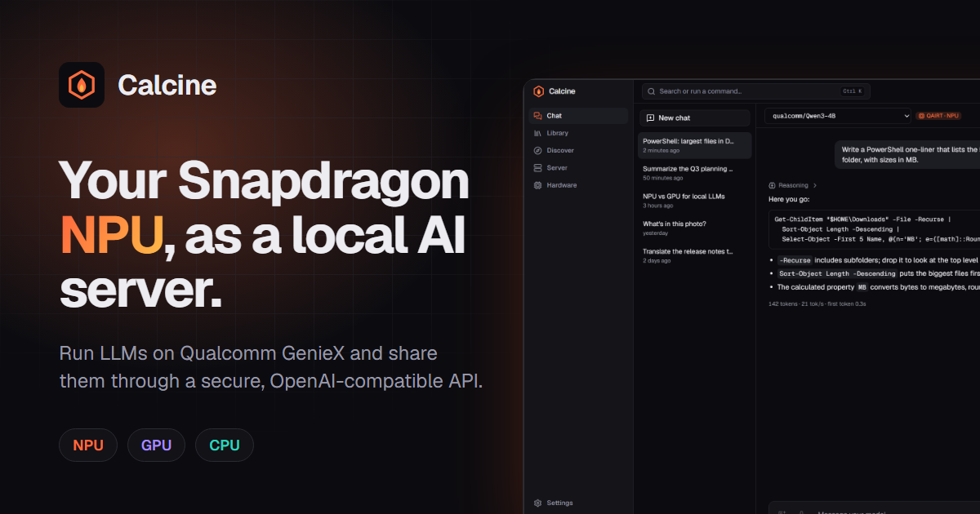Viewport: 980px width, 514px height.
Task: Open the qualcomm/Qwen3-4B model dropdown
Action: [x=837, y=116]
